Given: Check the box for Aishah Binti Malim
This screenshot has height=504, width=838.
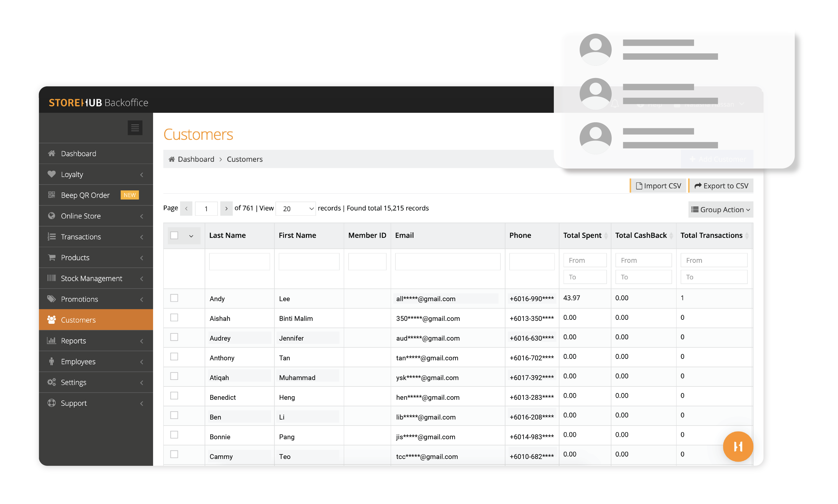Looking at the screenshot, I should [x=174, y=317].
